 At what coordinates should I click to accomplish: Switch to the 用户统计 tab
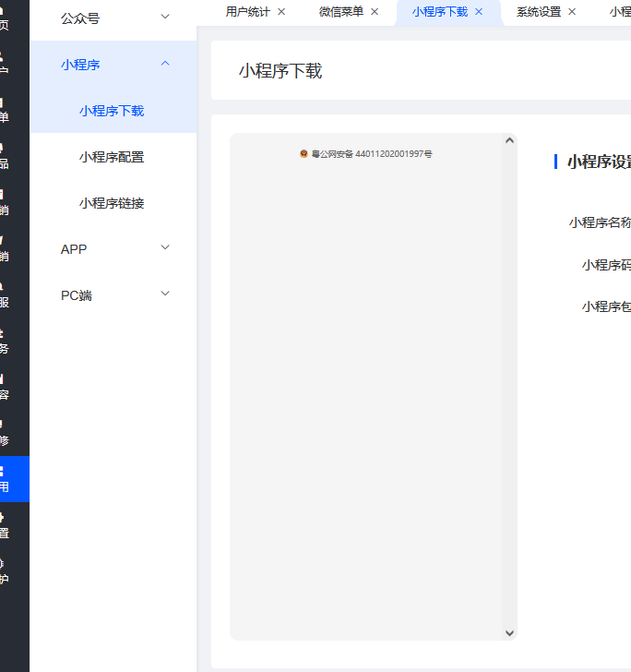coord(247,12)
